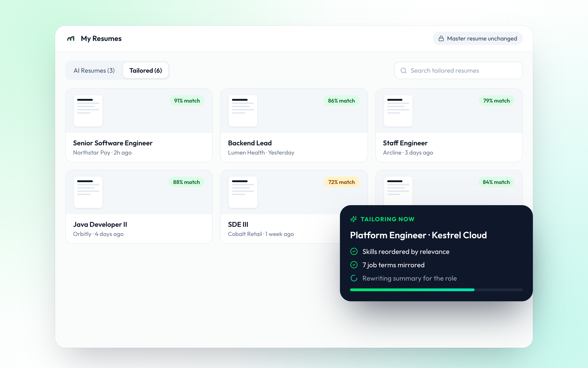This screenshot has height=368, width=588.
Task: Open Staff Engineer document thumbnail
Action: 398,111
